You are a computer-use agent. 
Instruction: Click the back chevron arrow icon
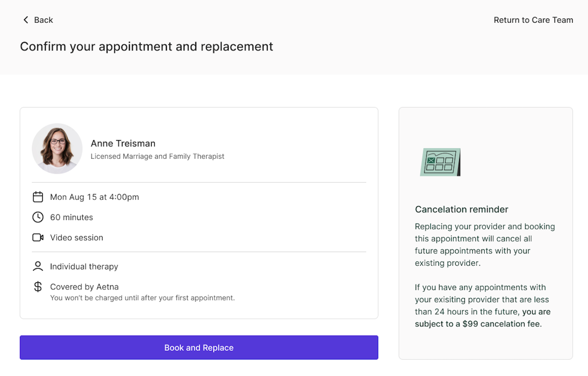coord(26,20)
